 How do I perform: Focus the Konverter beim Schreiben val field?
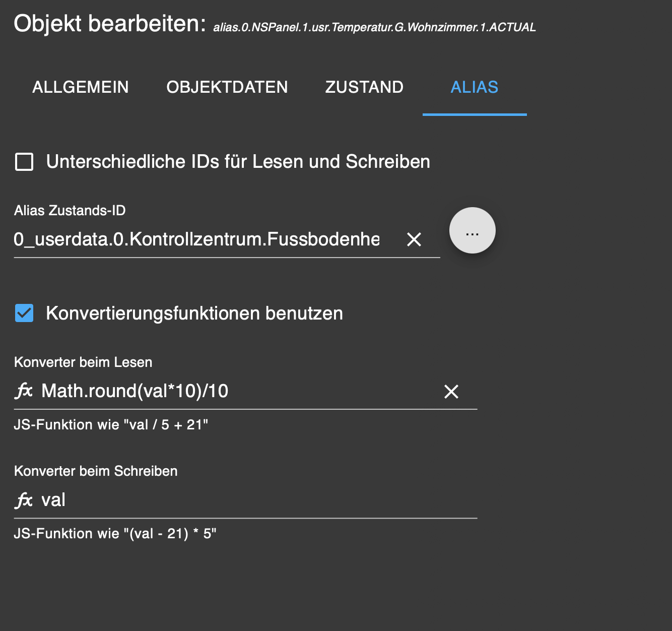click(252, 500)
